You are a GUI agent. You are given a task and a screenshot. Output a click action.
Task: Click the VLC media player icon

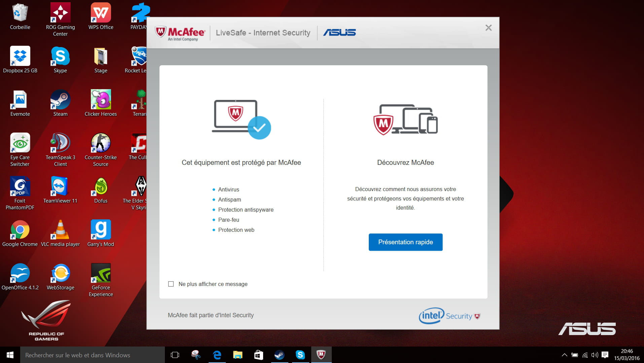[61, 233]
